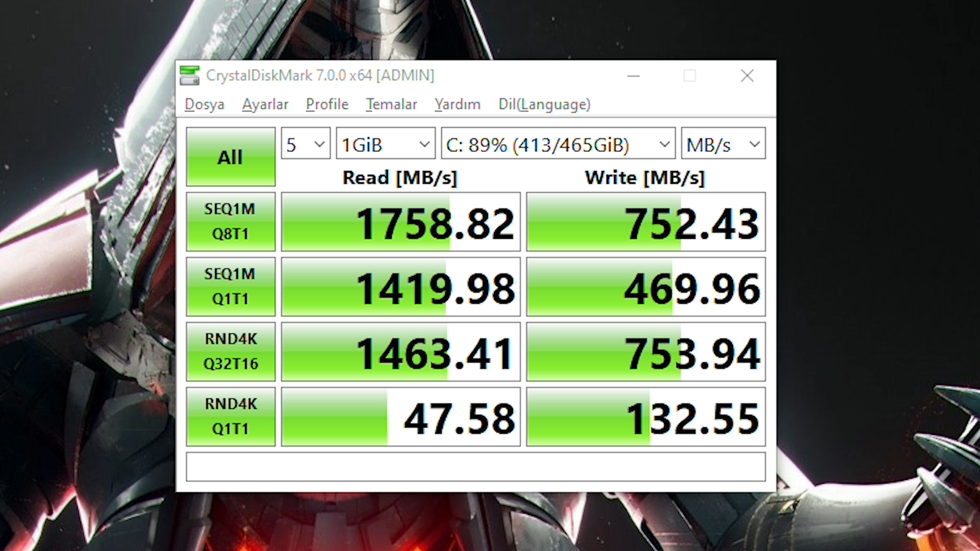
Task: Select the 1463.41 read result
Action: (x=401, y=352)
